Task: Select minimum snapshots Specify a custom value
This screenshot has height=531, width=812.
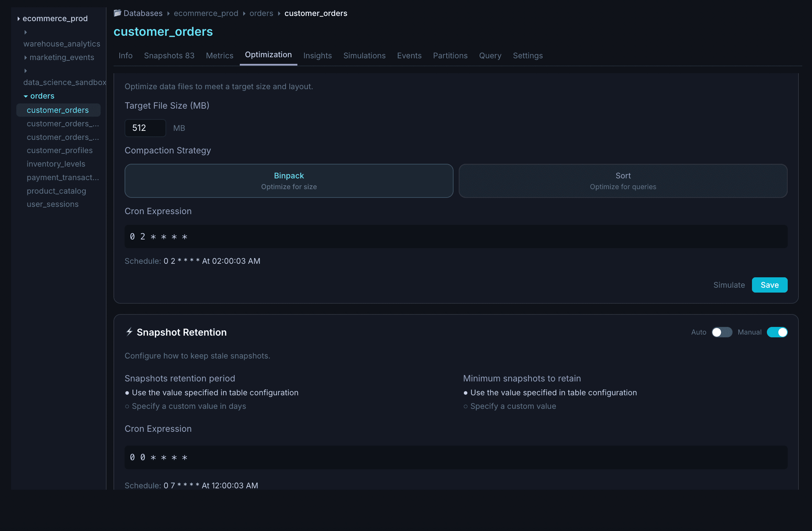Action: click(510, 406)
